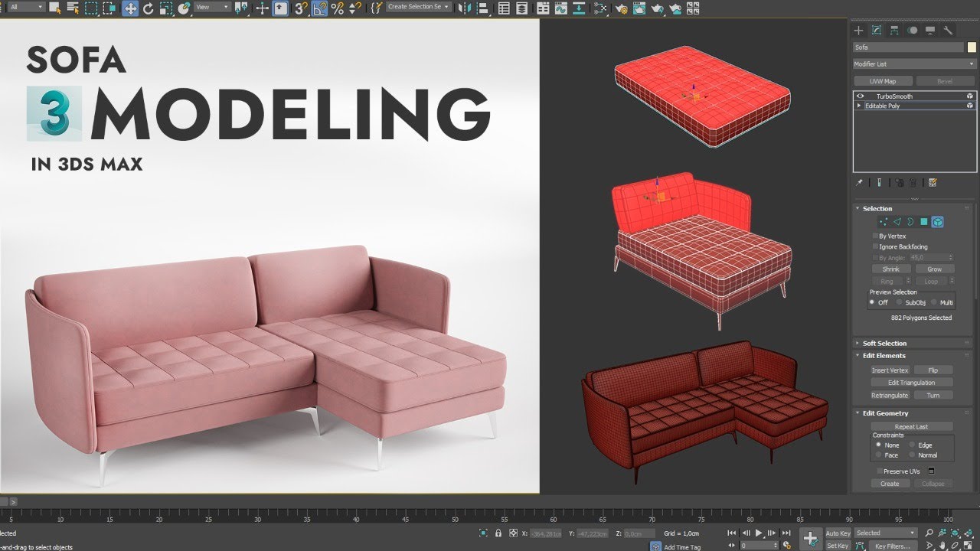Viewport: 980px width, 551px height.
Task: Open the Layer Explorer icon
Action: (x=521, y=8)
